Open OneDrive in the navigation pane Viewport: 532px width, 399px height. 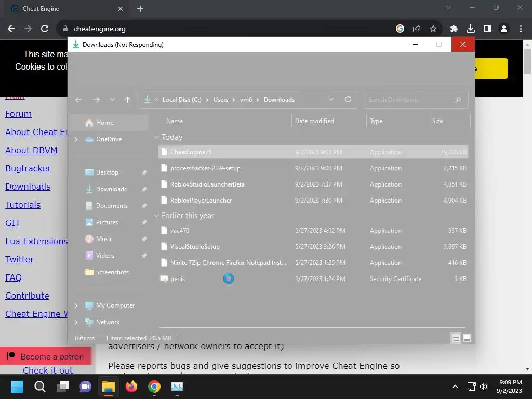pyautogui.click(x=109, y=139)
